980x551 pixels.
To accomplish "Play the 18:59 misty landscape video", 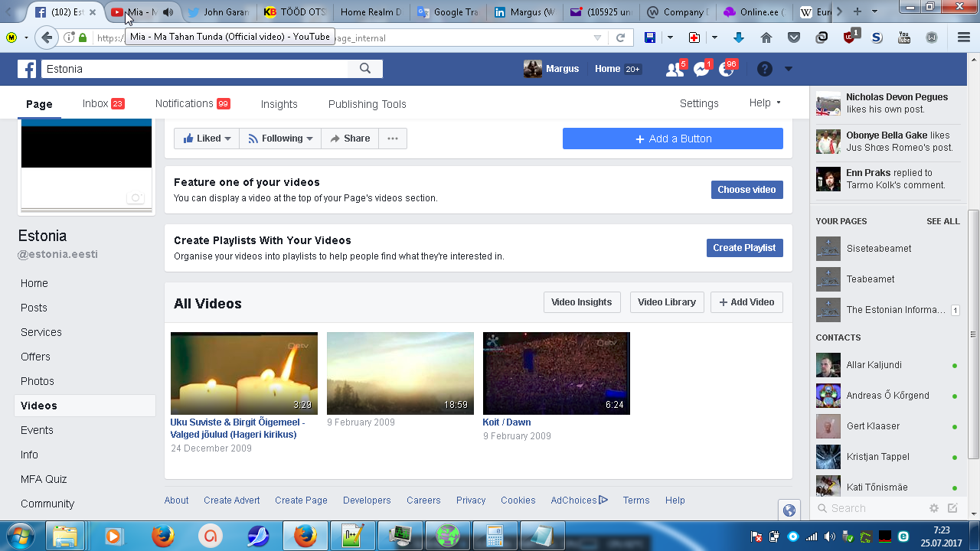I will point(400,373).
